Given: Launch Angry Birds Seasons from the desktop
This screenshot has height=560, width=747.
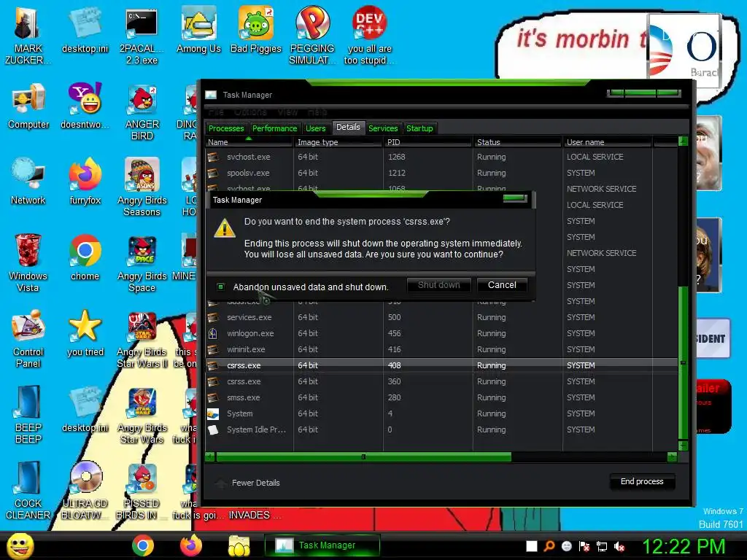Looking at the screenshot, I should [x=142, y=187].
